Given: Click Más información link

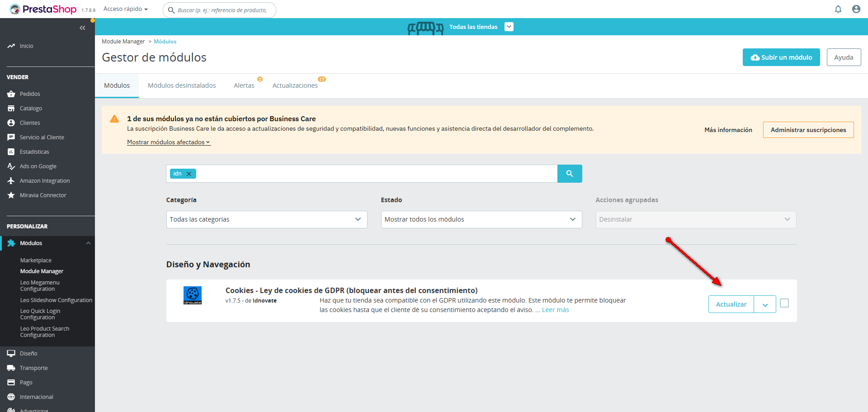Looking at the screenshot, I should point(728,130).
